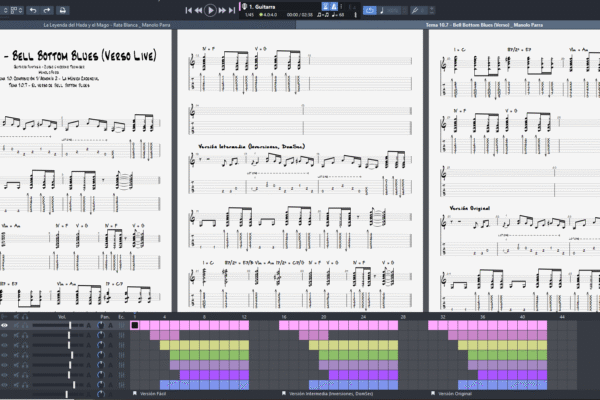600x400 pixels.
Task: Show the fourth track via its eye icon
Action: [5, 355]
